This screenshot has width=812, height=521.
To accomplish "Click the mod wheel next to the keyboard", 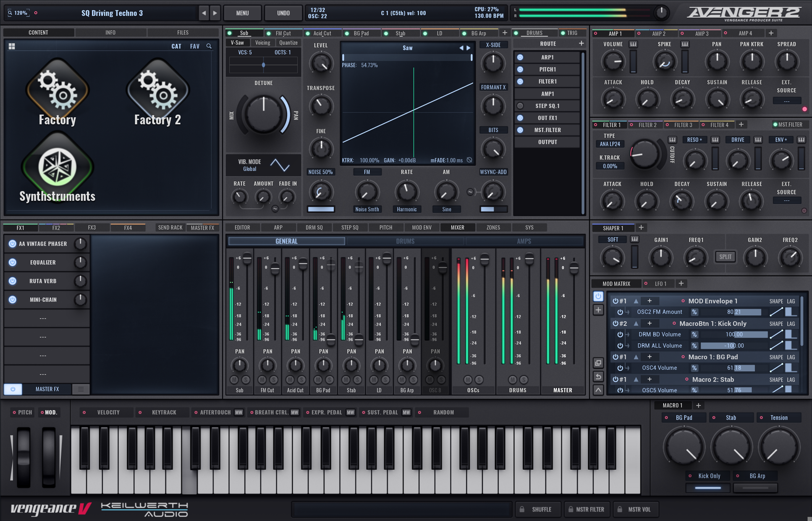I will (x=49, y=457).
